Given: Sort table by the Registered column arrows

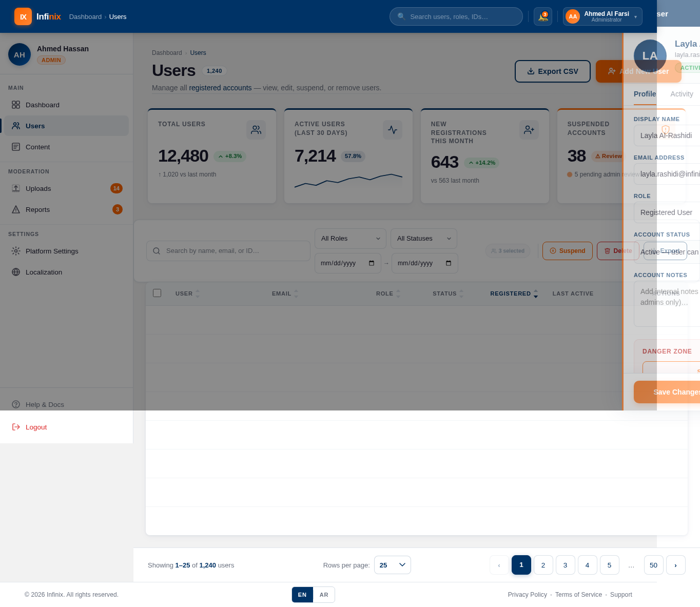Looking at the screenshot, I should (536, 293).
